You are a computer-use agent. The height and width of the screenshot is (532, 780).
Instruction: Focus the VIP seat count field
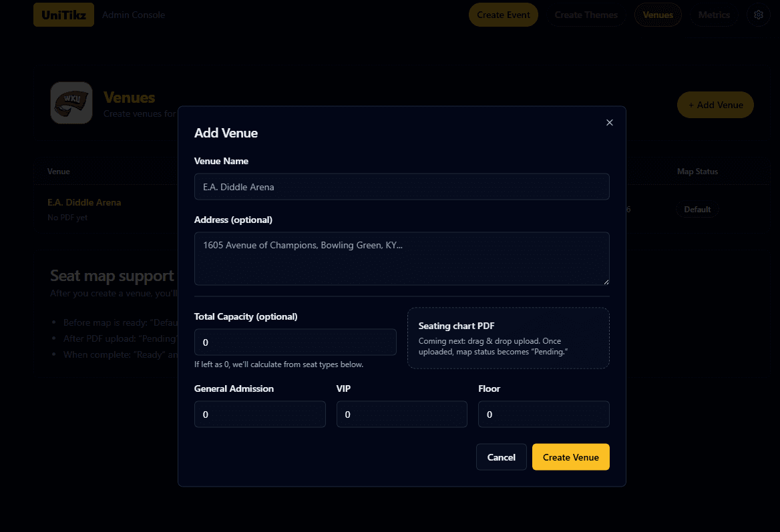click(x=401, y=415)
